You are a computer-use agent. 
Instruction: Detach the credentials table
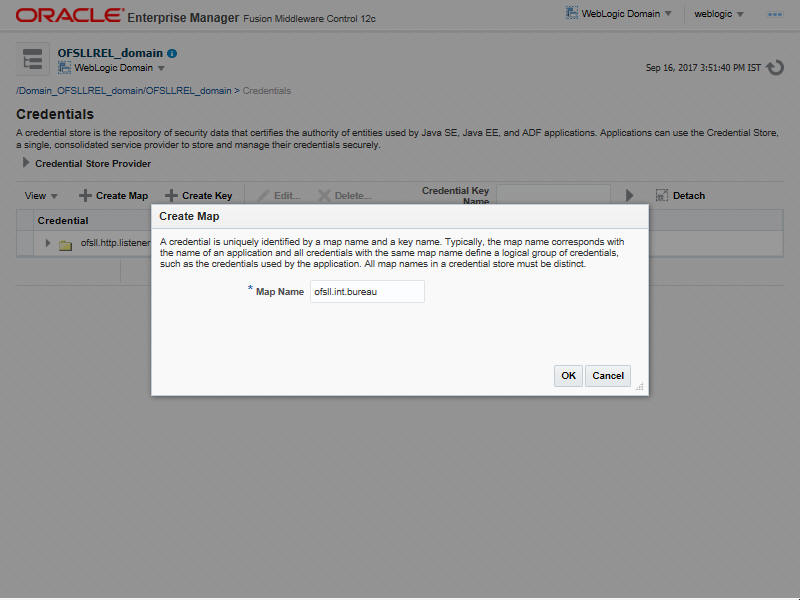(x=681, y=195)
